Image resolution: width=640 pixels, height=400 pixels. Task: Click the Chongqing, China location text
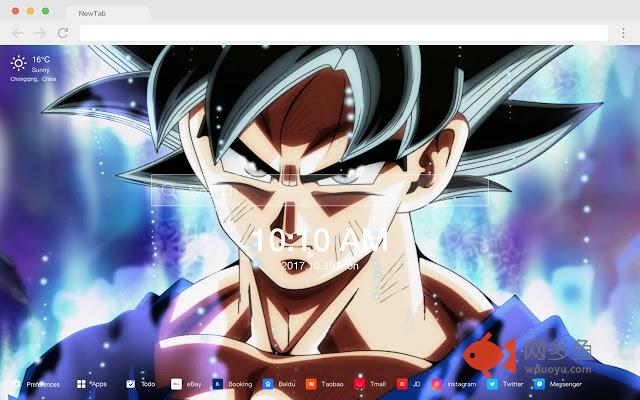(33, 79)
